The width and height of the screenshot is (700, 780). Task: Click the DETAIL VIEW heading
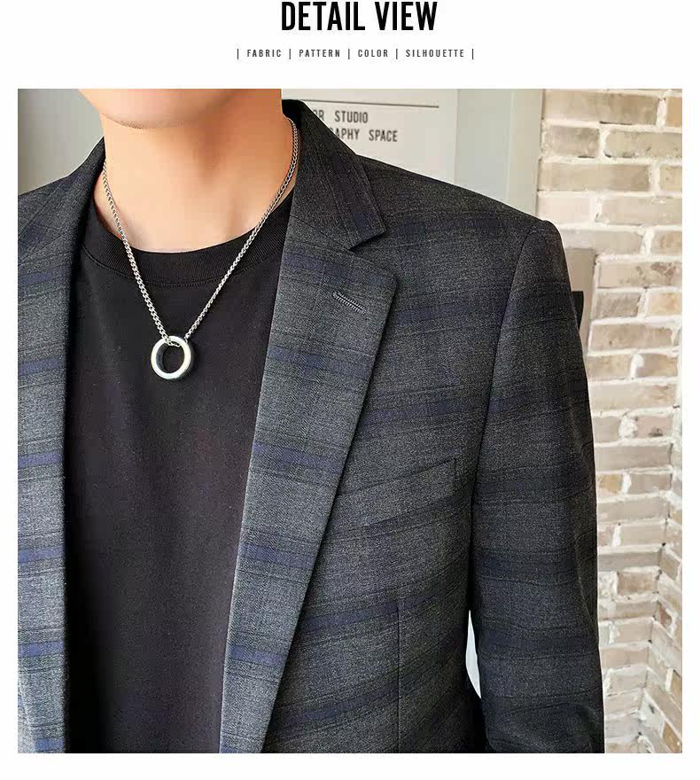click(359, 17)
